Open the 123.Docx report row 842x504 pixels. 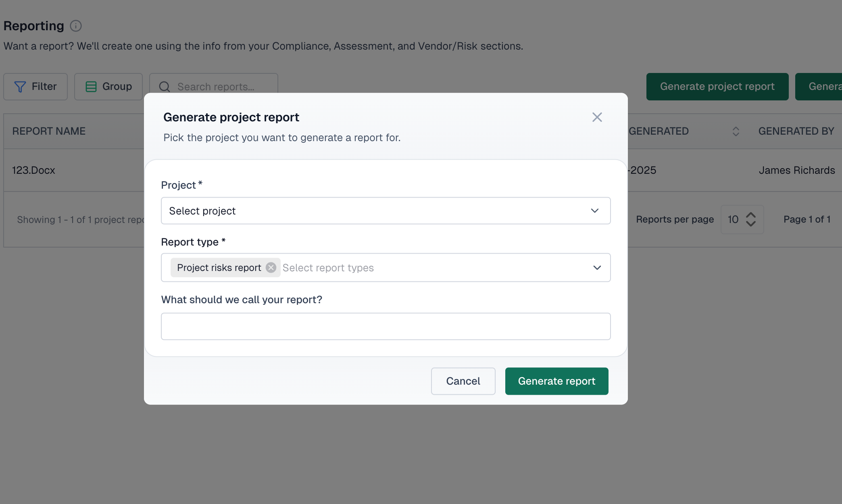[33, 170]
